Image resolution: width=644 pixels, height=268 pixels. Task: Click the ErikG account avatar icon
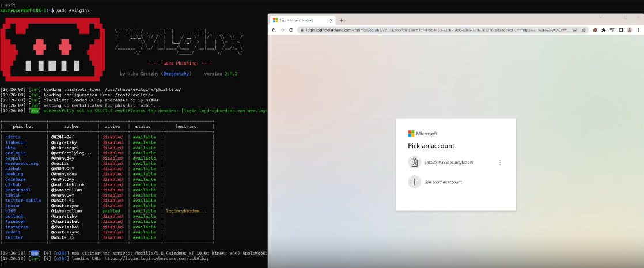(414, 163)
